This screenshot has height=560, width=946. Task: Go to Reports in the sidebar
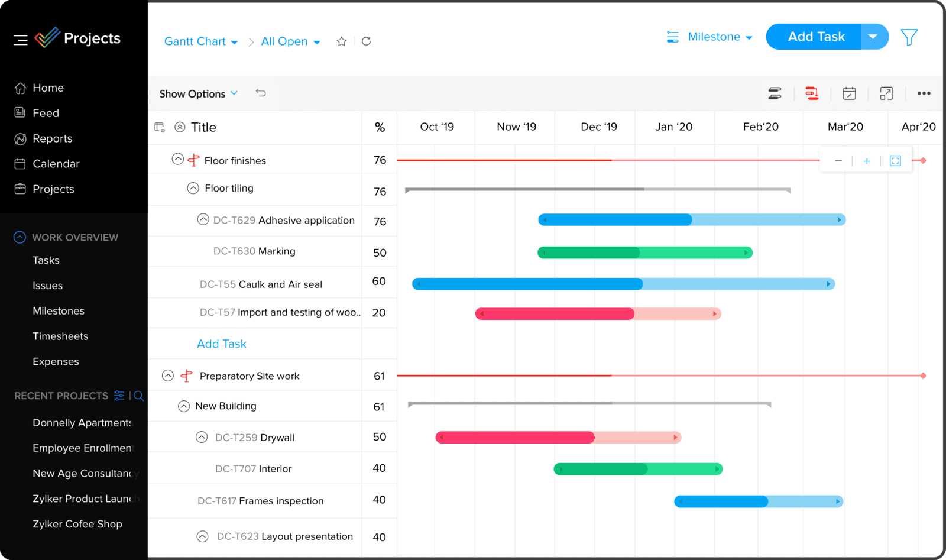click(52, 138)
